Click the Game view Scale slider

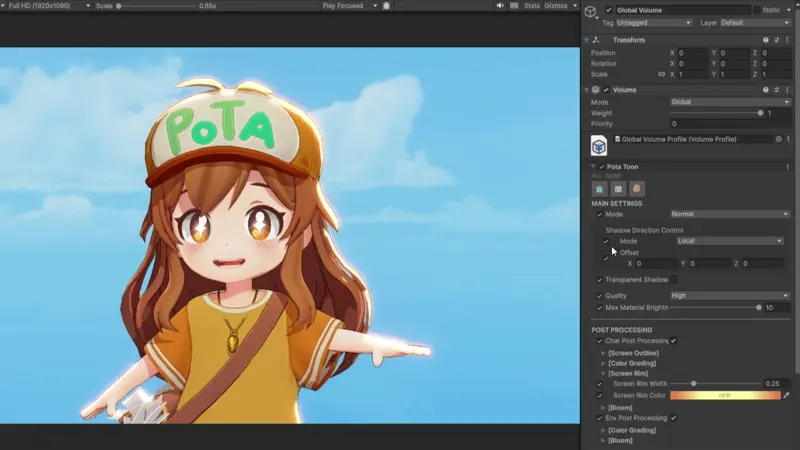point(156,6)
